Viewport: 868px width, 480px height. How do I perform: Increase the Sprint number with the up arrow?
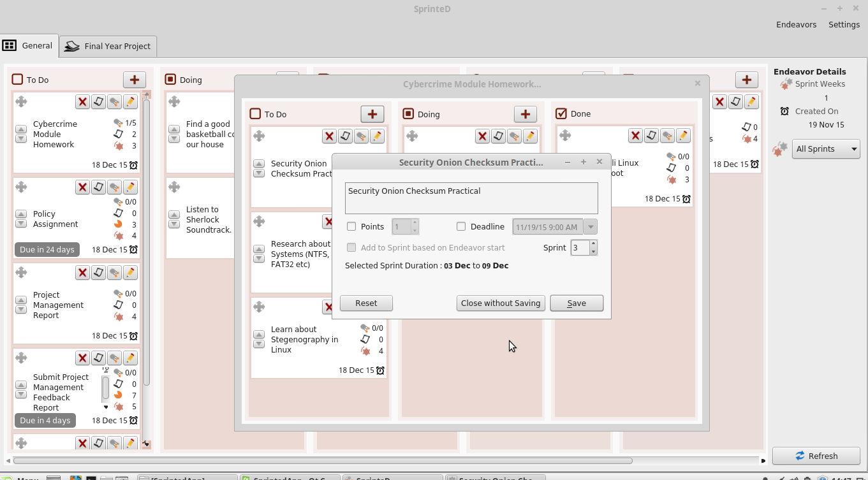coord(593,244)
